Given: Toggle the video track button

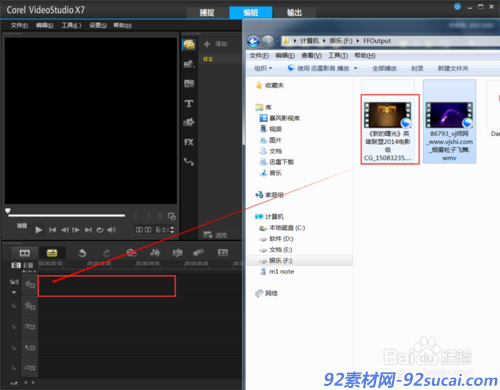Looking at the screenshot, I should point(30,285).
